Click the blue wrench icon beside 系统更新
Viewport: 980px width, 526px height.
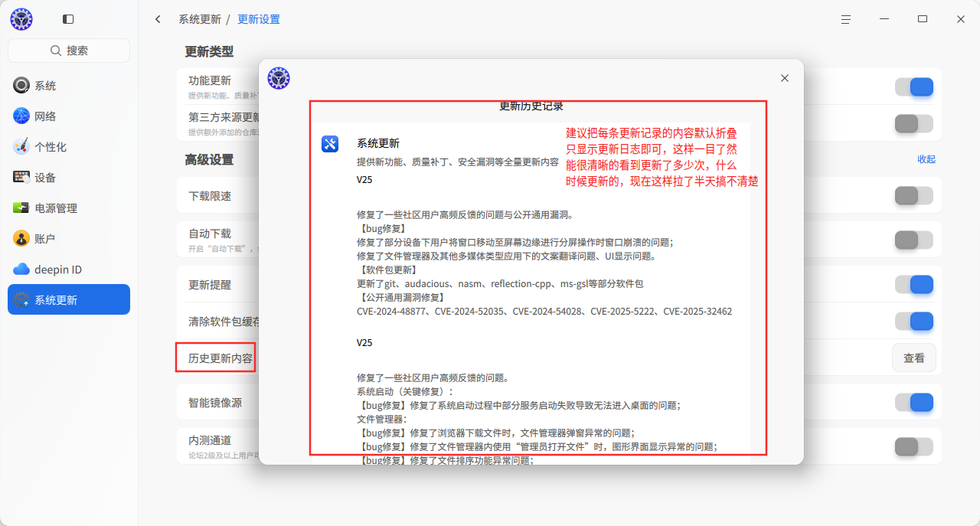(x=330, y=144)
